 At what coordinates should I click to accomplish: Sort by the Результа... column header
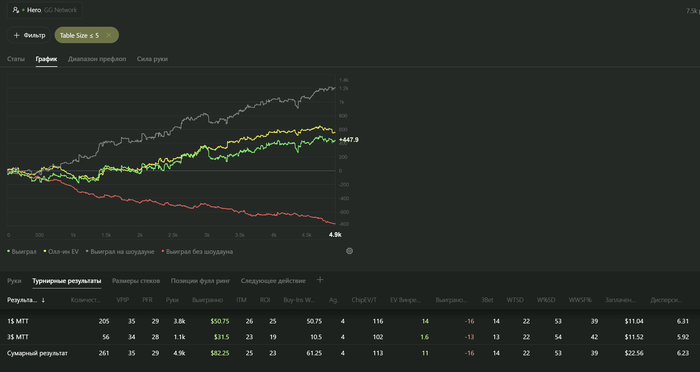click(x=22, y=300)
